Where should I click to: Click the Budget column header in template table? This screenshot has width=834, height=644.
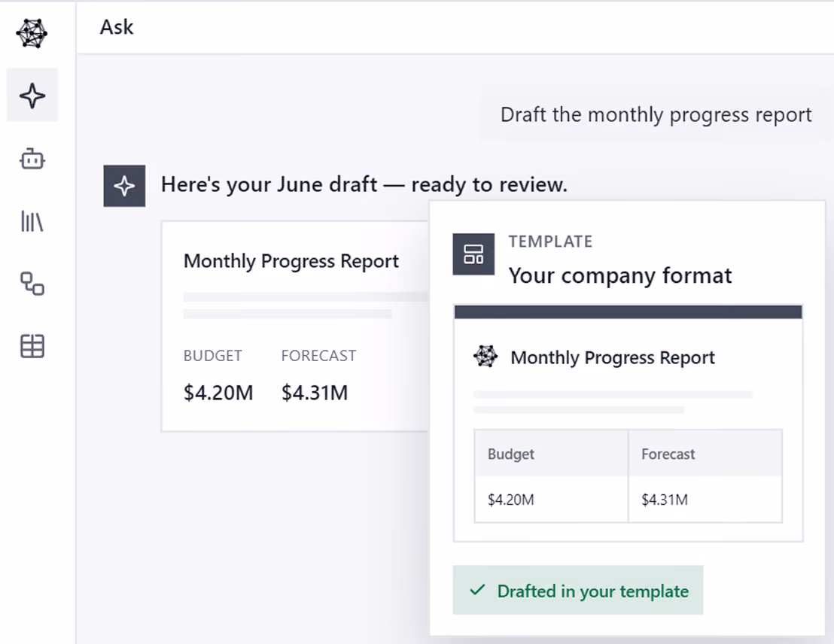click(x=551, y=454)
